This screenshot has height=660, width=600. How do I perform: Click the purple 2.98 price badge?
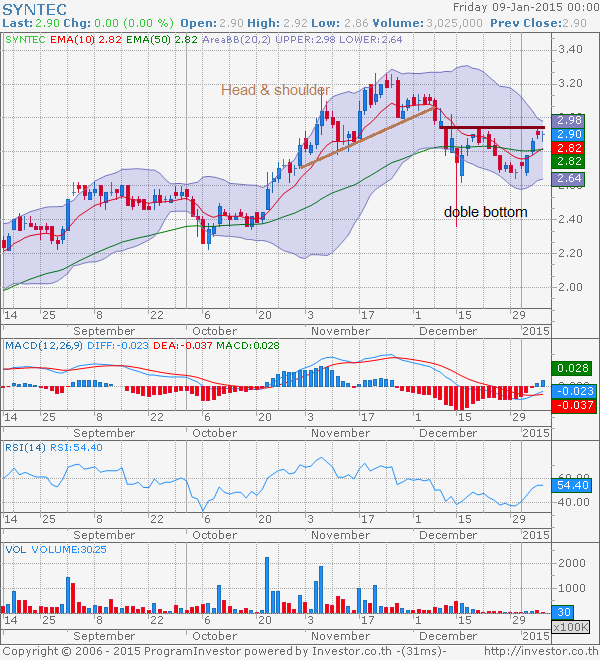point(568,120)
